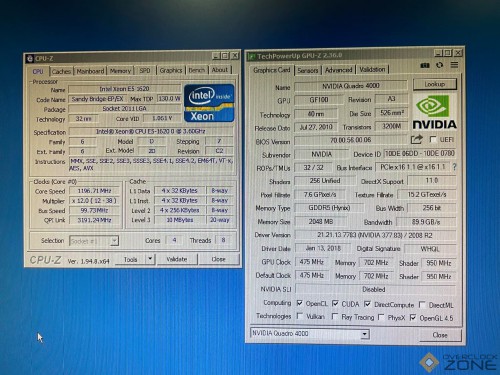
Task: Switch to the Mainboard tab
Action: coord(90,71)
